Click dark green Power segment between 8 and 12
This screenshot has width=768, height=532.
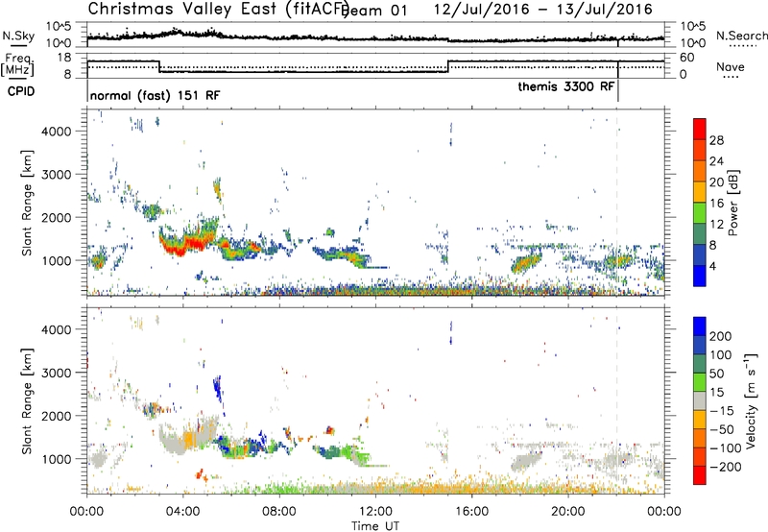click(700, 234)
